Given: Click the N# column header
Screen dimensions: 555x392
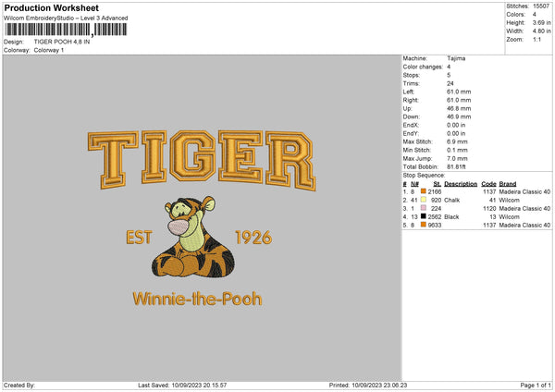Looking at the screenshot, I should click(414, 184).
